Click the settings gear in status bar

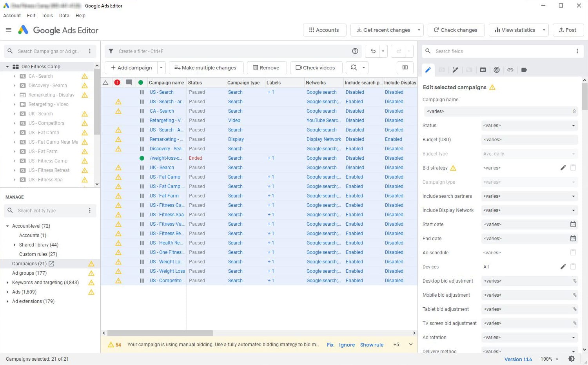pyautogui.click(x=572, y=359)
